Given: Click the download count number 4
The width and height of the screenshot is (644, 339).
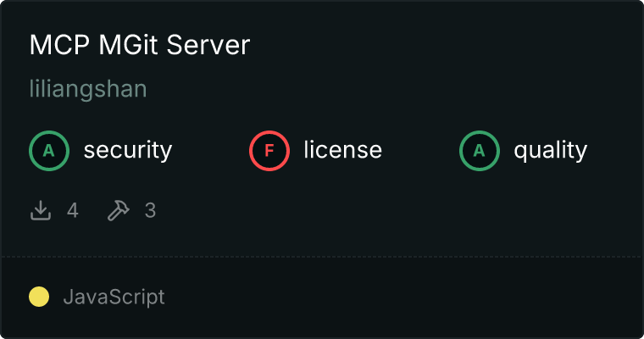Looking at the screenshot, I should [73, 210].
